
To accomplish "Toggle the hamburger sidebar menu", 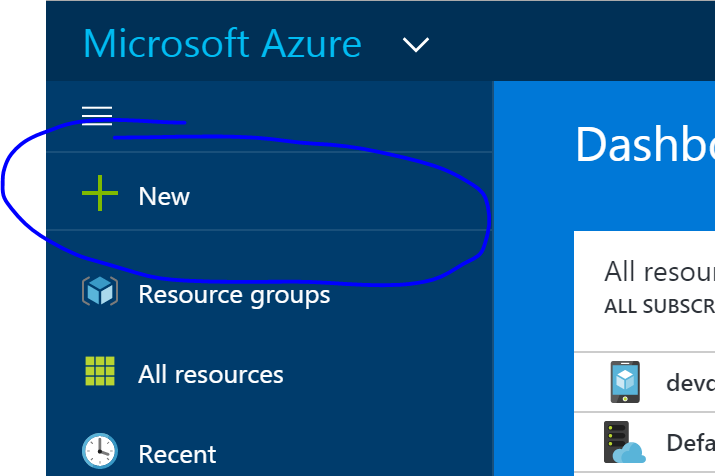I will [97, 117].
